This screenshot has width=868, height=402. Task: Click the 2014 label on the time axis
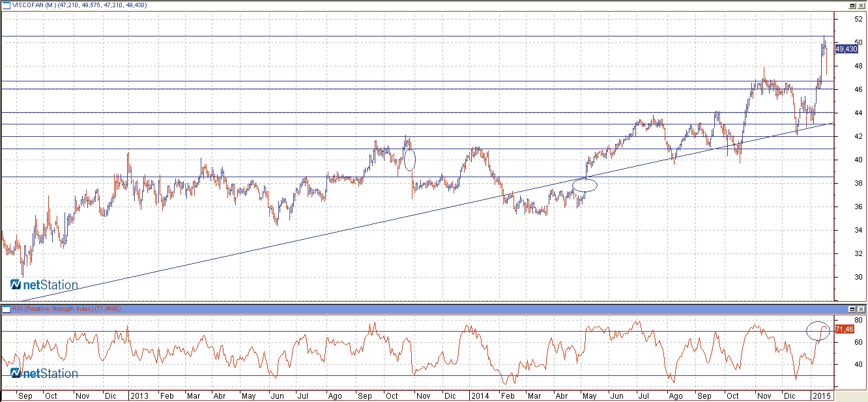pos(479,395)
